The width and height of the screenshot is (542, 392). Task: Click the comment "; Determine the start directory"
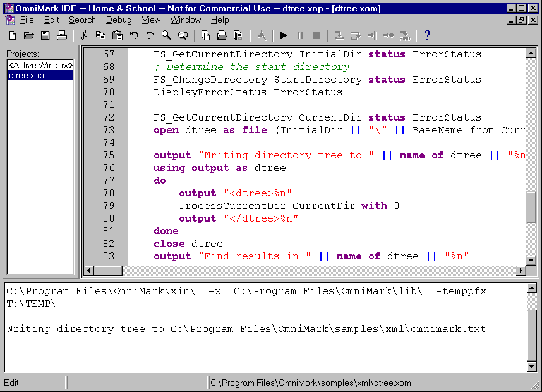click(x=251, y=67)
